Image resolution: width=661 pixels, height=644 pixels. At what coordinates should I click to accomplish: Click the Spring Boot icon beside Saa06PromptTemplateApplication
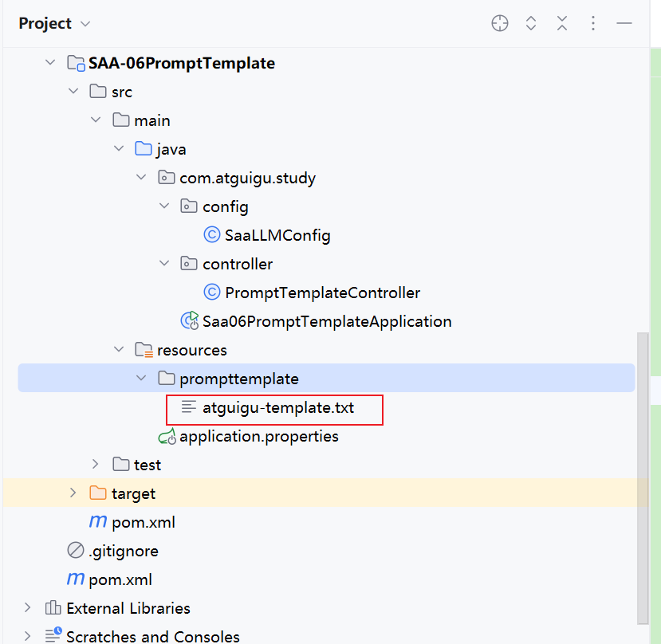tap(188, 320)
